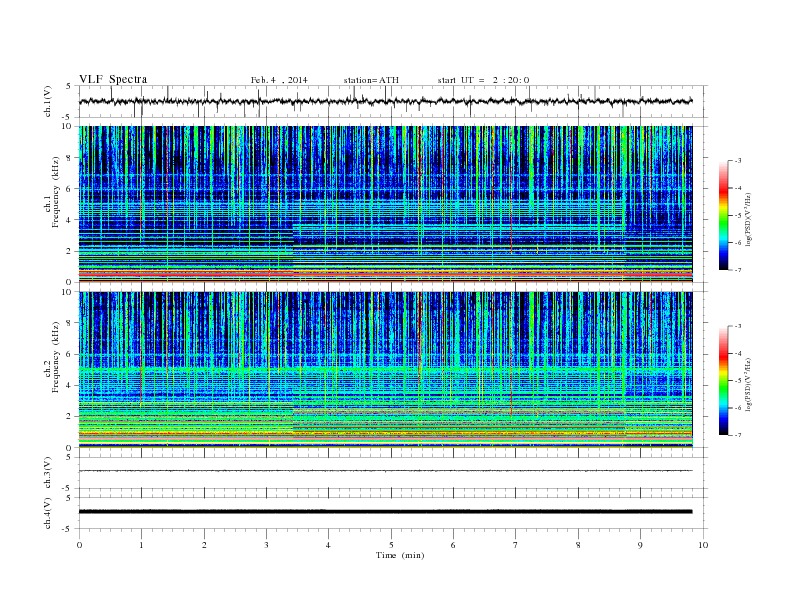Click time axis tick label "0"
Viewport: 792px width, 612px height.
tap(79, 545)
